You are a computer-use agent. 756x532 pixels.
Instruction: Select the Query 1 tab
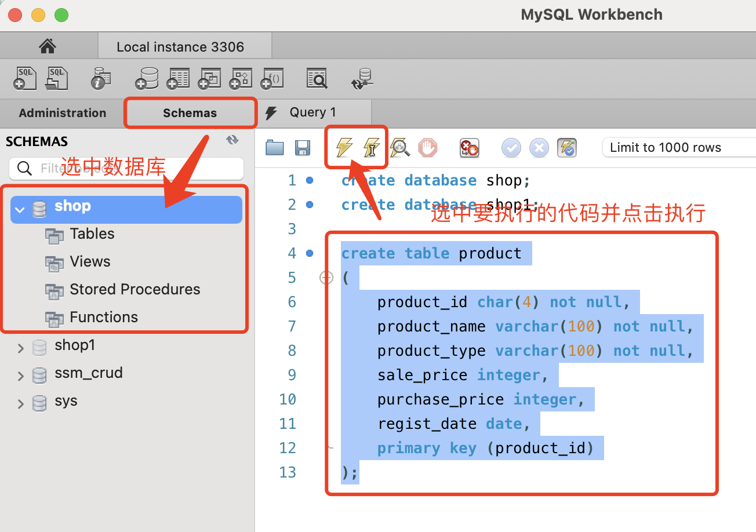point(313,112)
